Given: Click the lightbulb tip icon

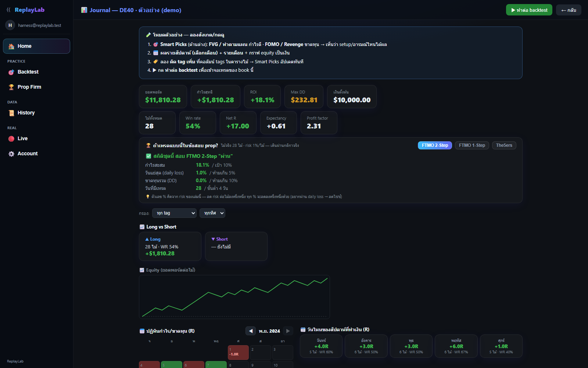Looking at the screenshot, I should pyautogui.click(x=148, y=197).
